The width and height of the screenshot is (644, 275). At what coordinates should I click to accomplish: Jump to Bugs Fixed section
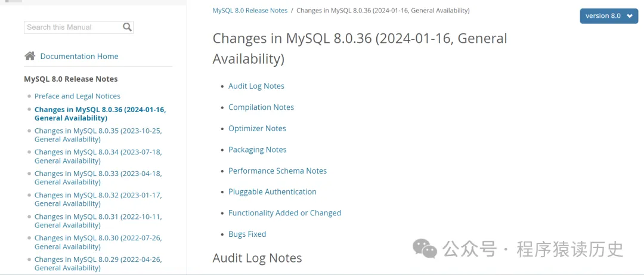point(247,234)
